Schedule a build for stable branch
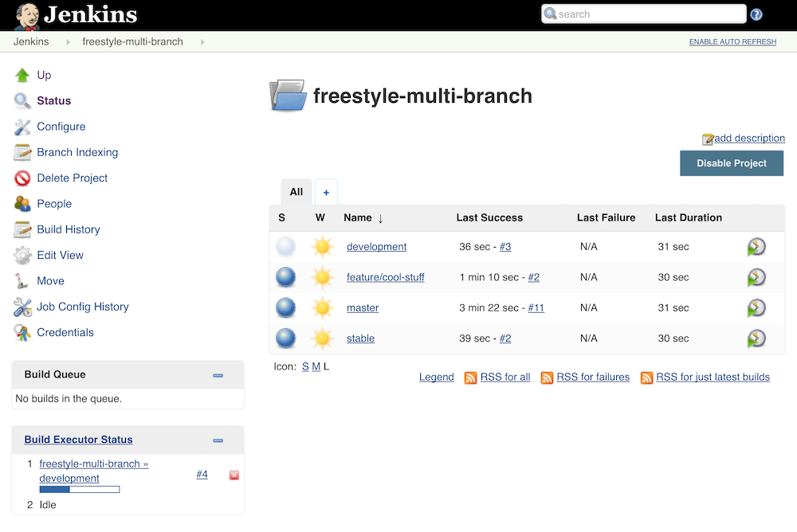Screen dimensions: 797x532 756,338
